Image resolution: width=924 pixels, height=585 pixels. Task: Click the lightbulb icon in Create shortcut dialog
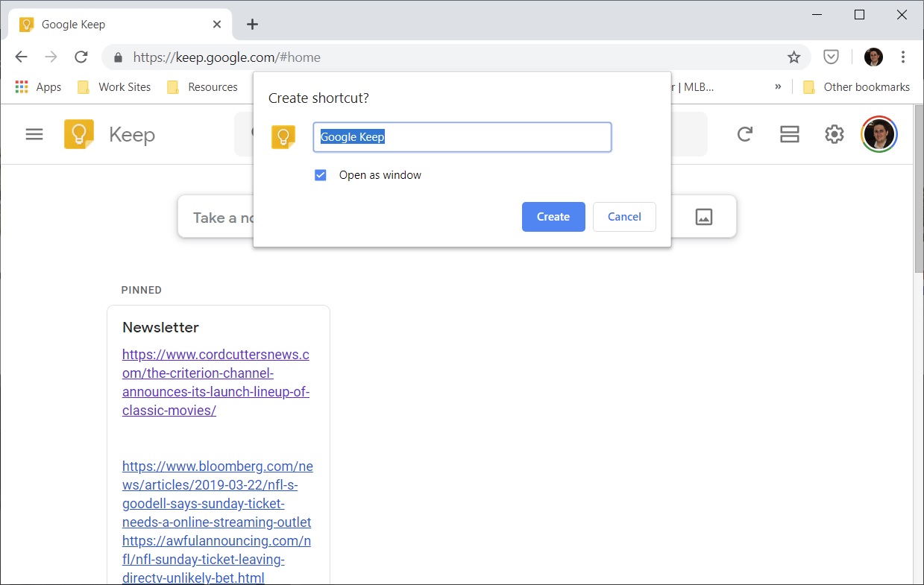(x=283, y=137)
